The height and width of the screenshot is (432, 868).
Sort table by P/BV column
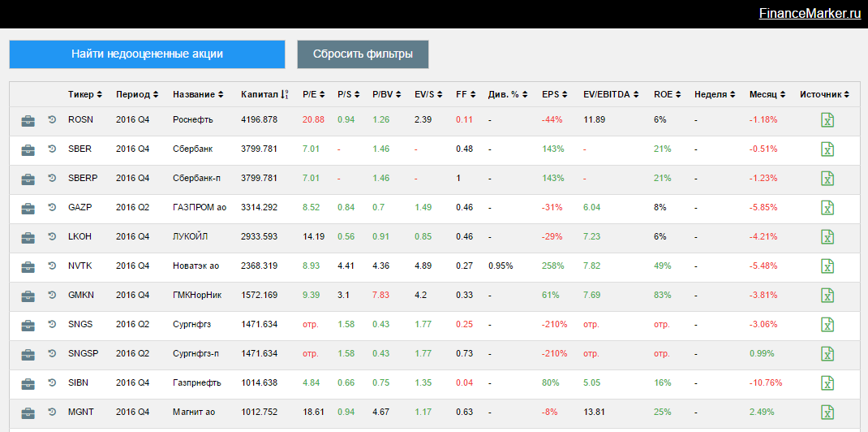pyautogui.click(x=387, y=95)
